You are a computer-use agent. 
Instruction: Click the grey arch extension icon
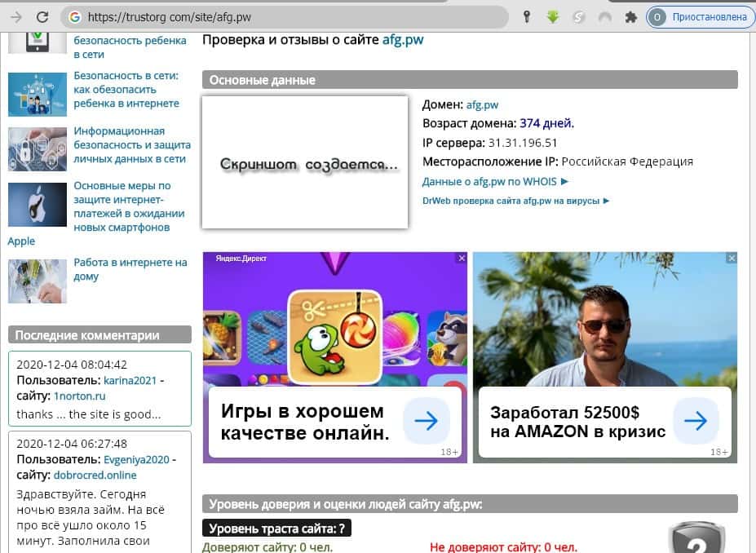pos(604,17)
